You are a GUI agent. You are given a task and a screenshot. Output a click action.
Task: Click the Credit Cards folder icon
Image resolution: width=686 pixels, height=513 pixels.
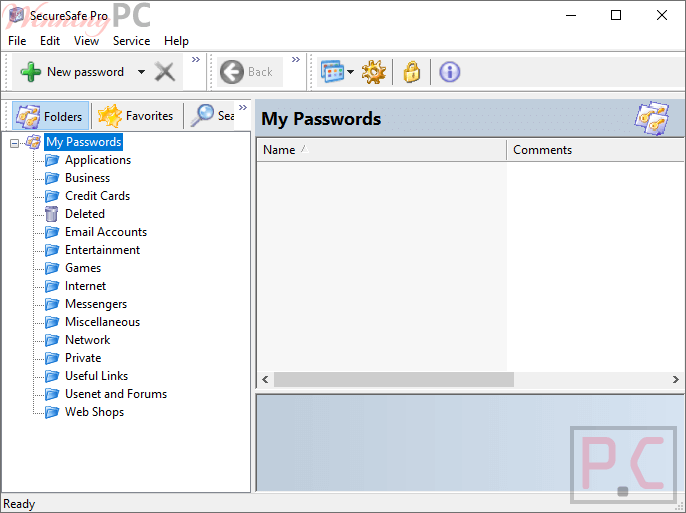tap(52, 196)
